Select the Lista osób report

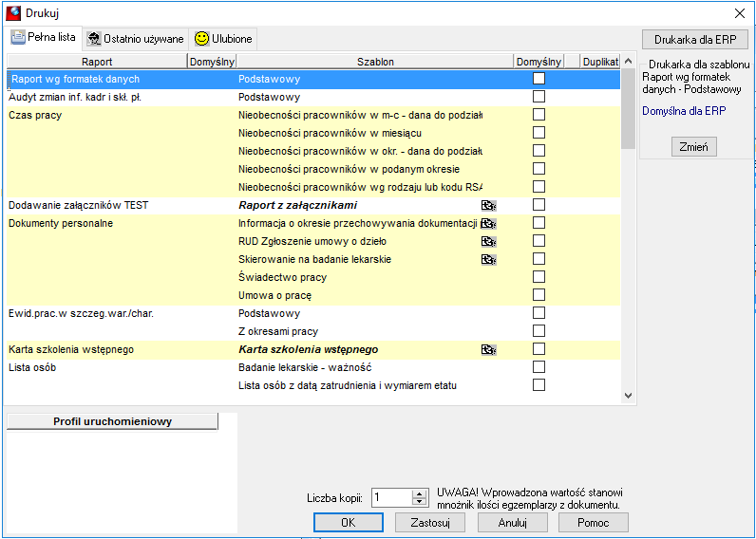tap(32, 367)
